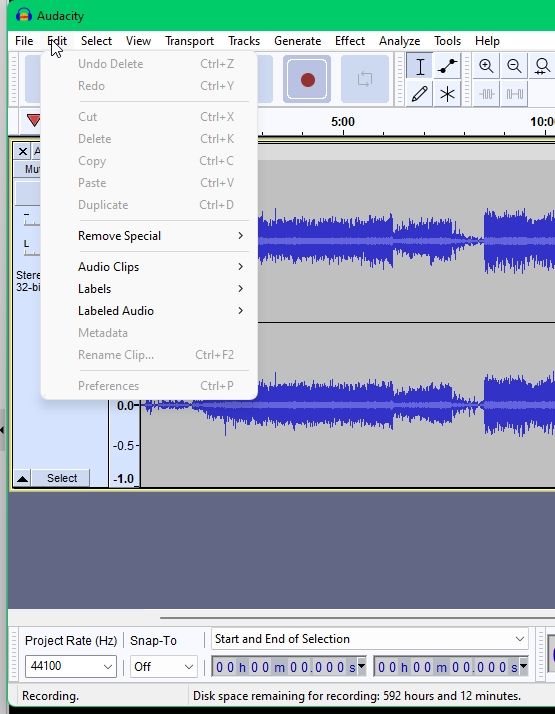Click the disk space remaining status text
This screenshot has height=714, width=555.
tap(357, 696)
